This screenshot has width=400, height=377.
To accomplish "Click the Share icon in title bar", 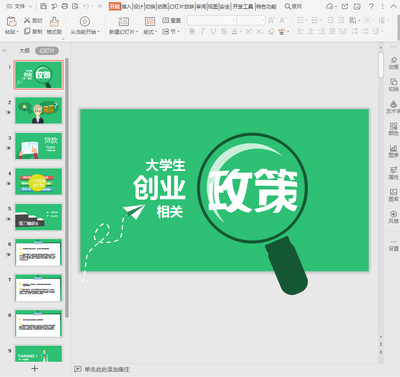I will pos(345,6).
